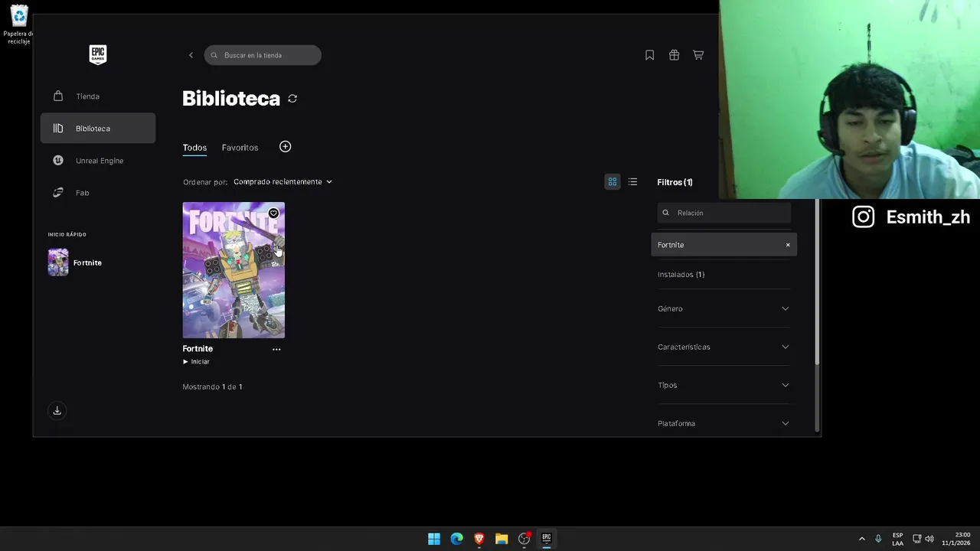This screenshot has height=551, width=980.
Task: Favorite Fortnite with the heart icon
Action: click(273, 214)
